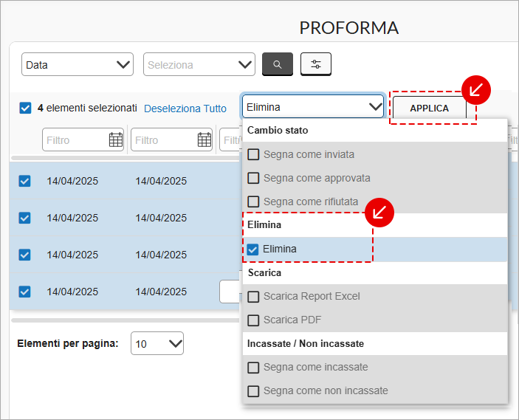Choose 'Segna come inviata' menu entry
The height and width of the screenshot is (420, 519).
point(375,154)
